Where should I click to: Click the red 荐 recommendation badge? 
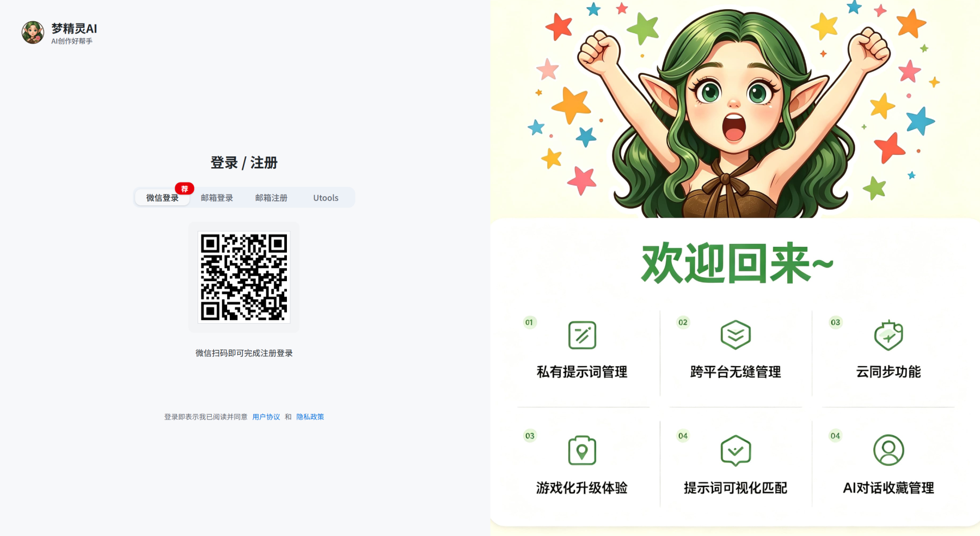(x=185, y=188)
